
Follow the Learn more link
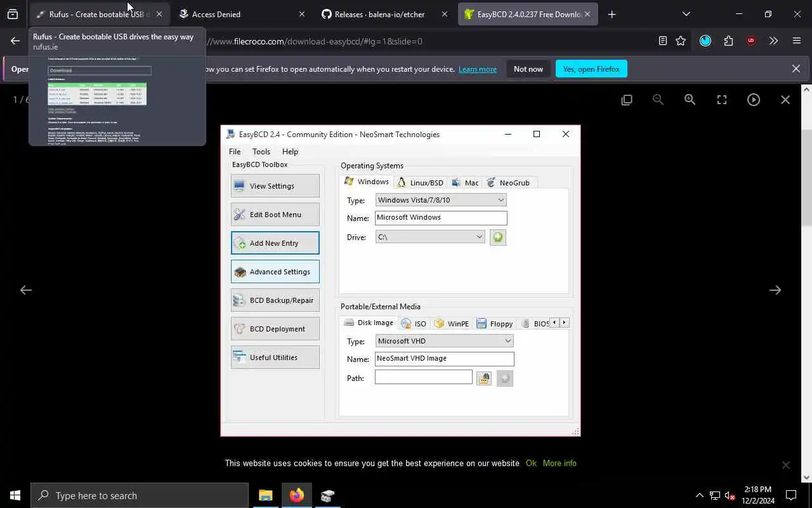[x=478, y=69]
